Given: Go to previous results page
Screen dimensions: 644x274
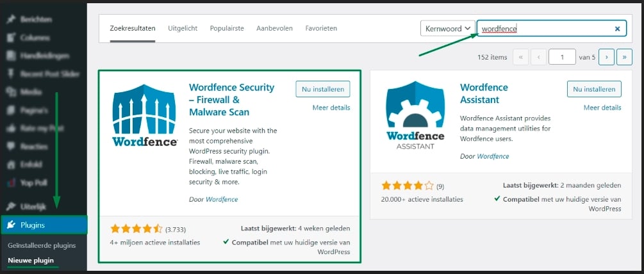Looking at the screenshot, I should tap(538, 57).
